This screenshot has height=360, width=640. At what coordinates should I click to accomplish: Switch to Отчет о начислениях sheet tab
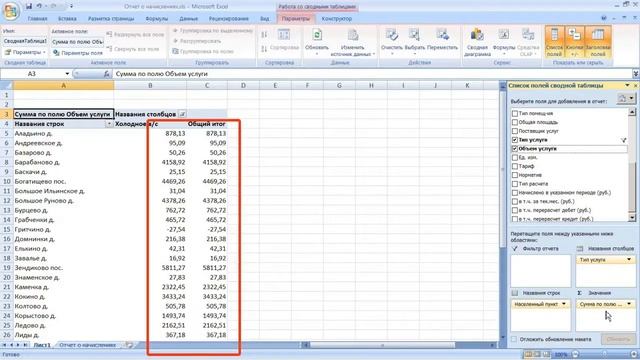pyautogui.click(x=87, y=345)
